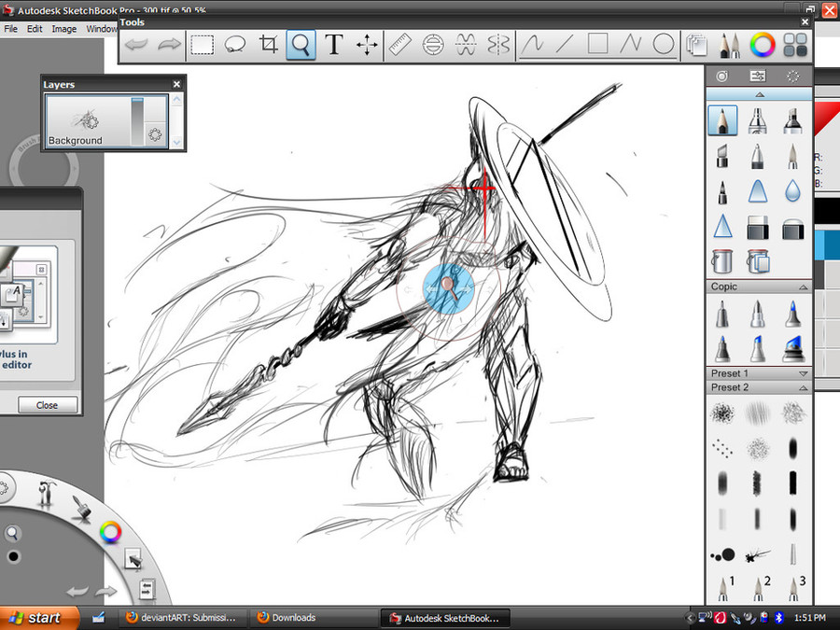Image resolution: width=840 pixels, height=630 pixels.
Task: Select the Pencil brush in the brush palette
Action: pos(722,120)
